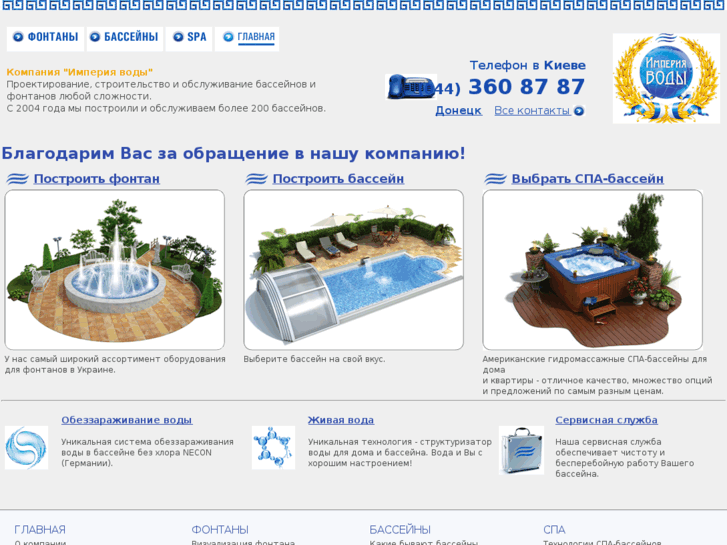Open the footer СПА section heading
This screenshot has height=545, width=727.
[x=554, y=529]
